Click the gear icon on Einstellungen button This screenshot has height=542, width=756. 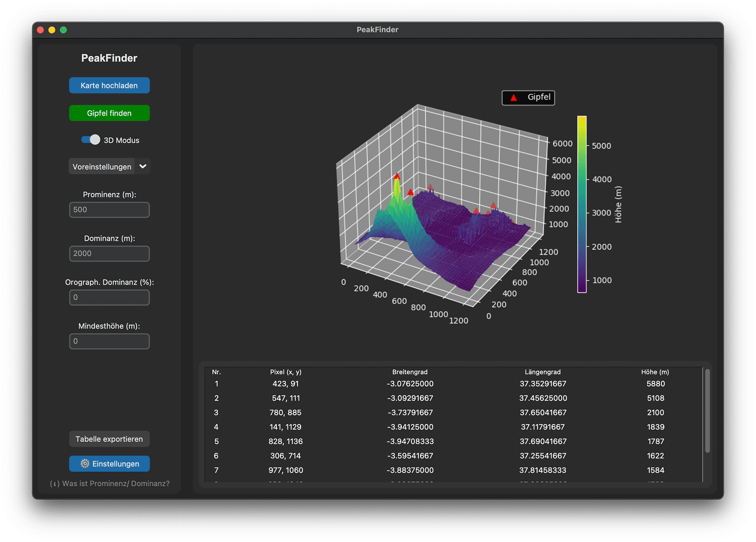pyautogui.click(x=85, y=464)
